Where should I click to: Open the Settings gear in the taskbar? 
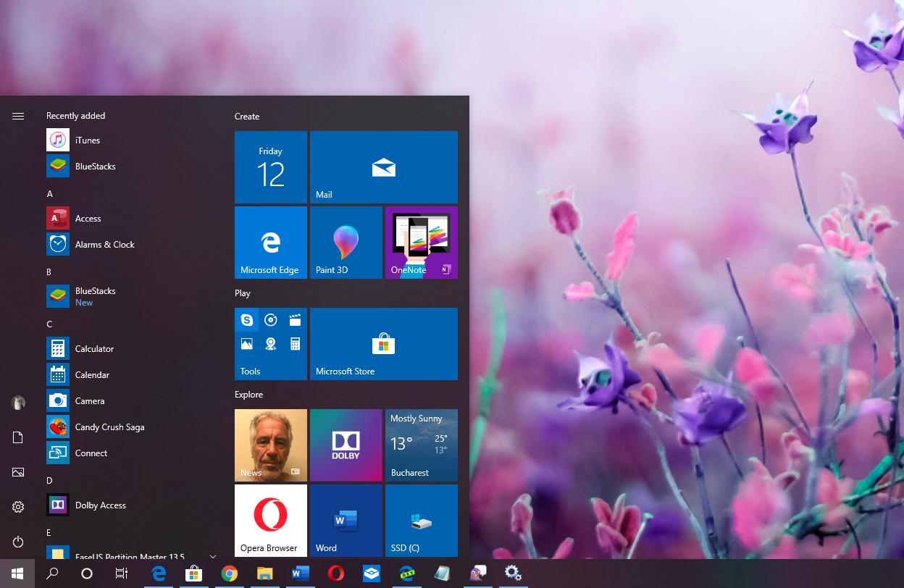[514, 574]
